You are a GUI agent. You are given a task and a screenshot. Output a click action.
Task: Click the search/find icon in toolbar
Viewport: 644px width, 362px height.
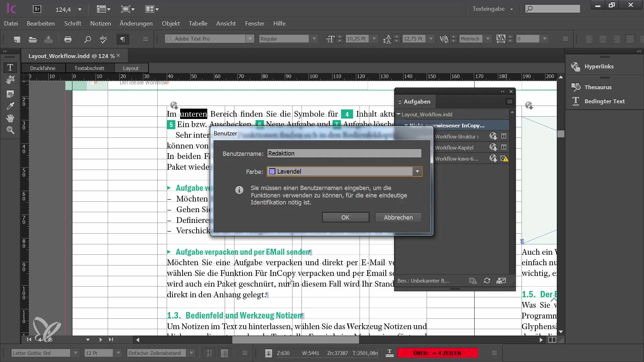click(x=87, y=40)
